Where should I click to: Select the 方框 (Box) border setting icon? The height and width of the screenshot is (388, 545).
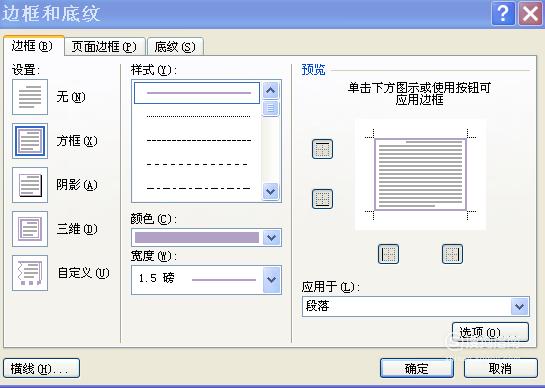[x=30, y=141]
